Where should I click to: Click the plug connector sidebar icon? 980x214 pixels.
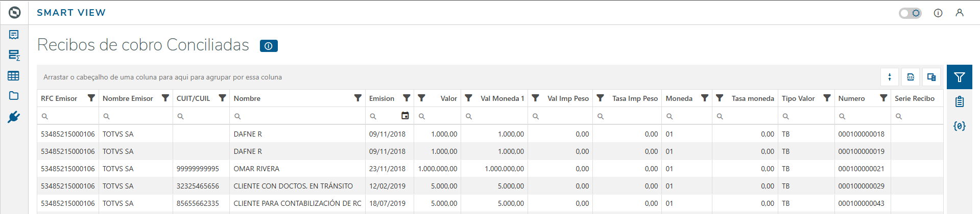(14, 117)
